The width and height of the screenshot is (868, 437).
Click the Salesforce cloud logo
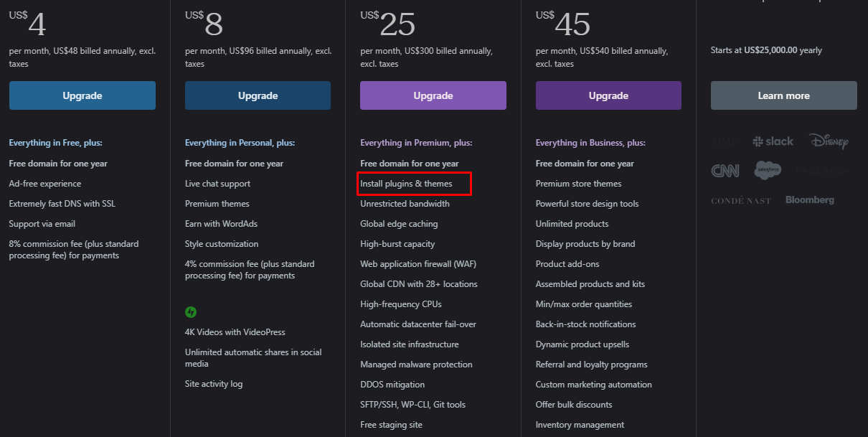click(768, 170)
